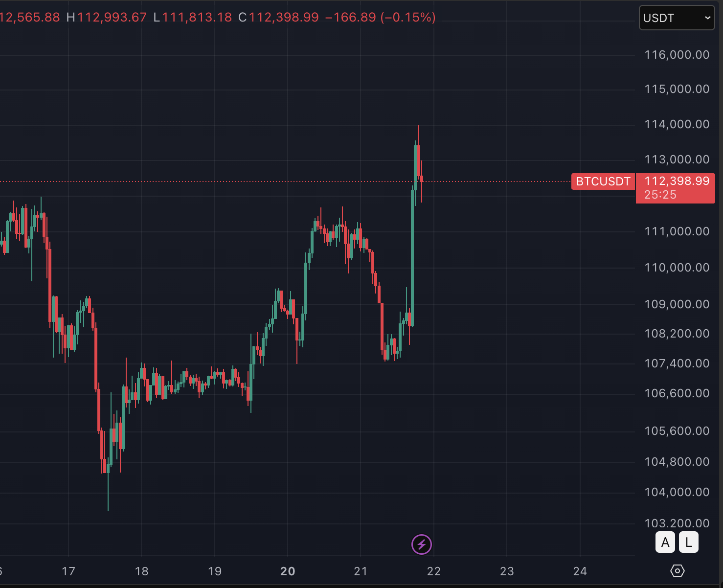Click the low value L111,813.18 in legend
This screenshot has height=588, width=723.
coord(193,17)
